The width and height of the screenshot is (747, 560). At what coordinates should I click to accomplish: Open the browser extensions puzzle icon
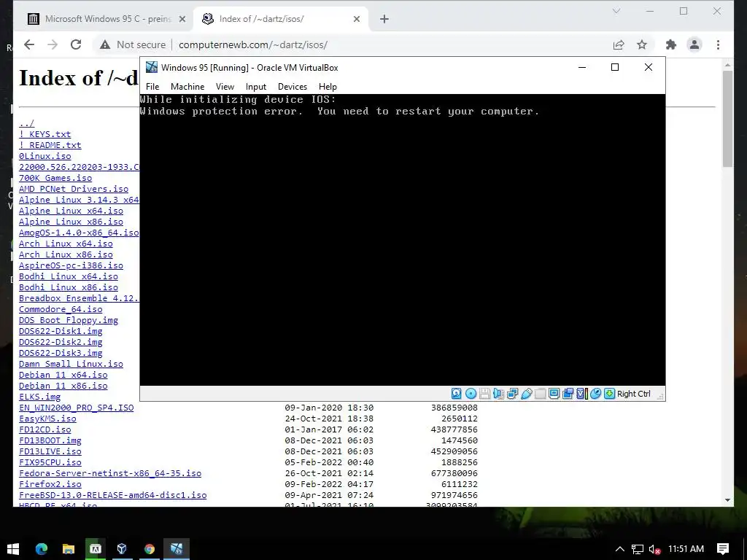[x=671, y=44]
